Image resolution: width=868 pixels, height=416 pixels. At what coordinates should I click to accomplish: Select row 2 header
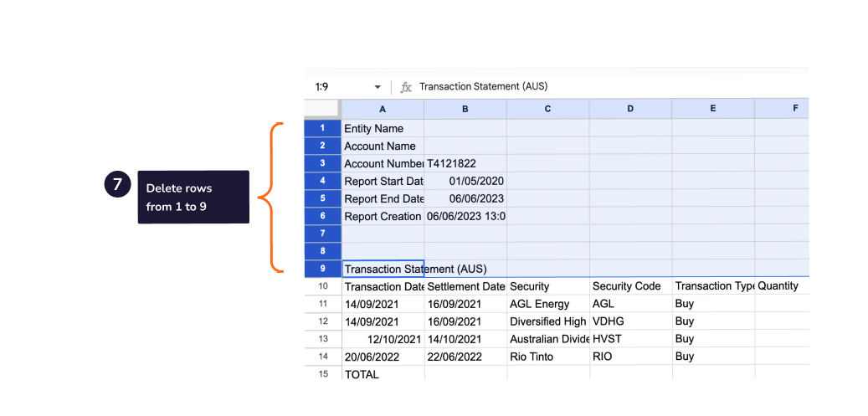[323, 146]
